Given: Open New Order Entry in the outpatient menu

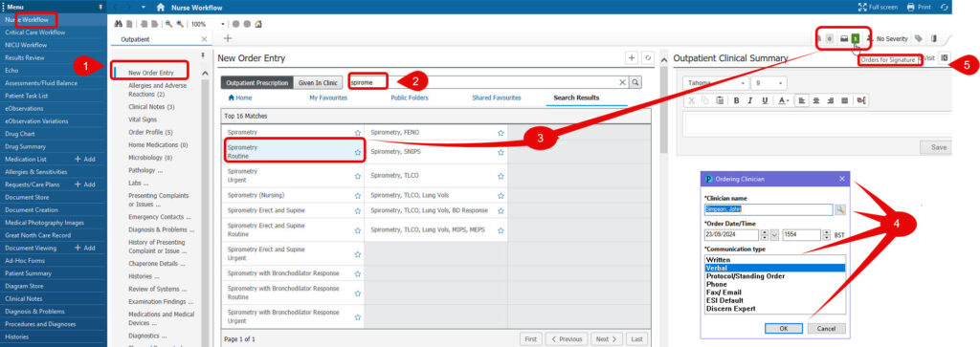Looking at the screenshot, I should tap(150, 73).
